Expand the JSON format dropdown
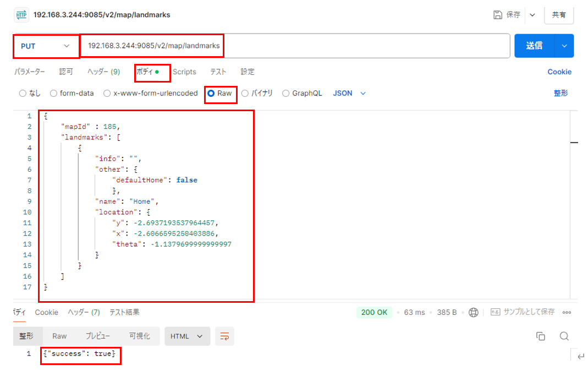 [349, 94]
